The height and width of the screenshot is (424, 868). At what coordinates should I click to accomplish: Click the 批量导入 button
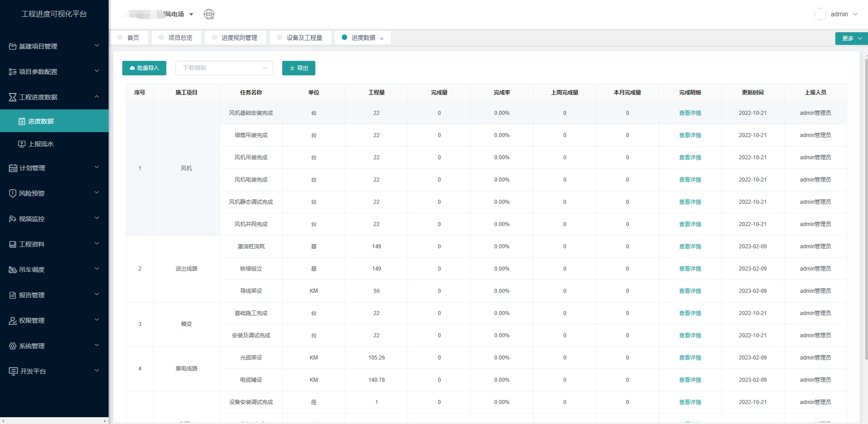[144, 68]
